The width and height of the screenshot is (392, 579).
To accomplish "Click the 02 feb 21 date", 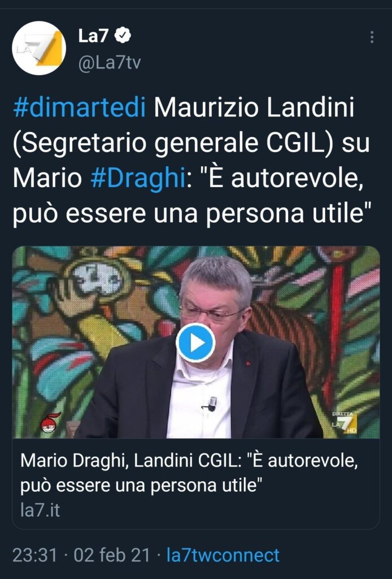I will [112, 555].
